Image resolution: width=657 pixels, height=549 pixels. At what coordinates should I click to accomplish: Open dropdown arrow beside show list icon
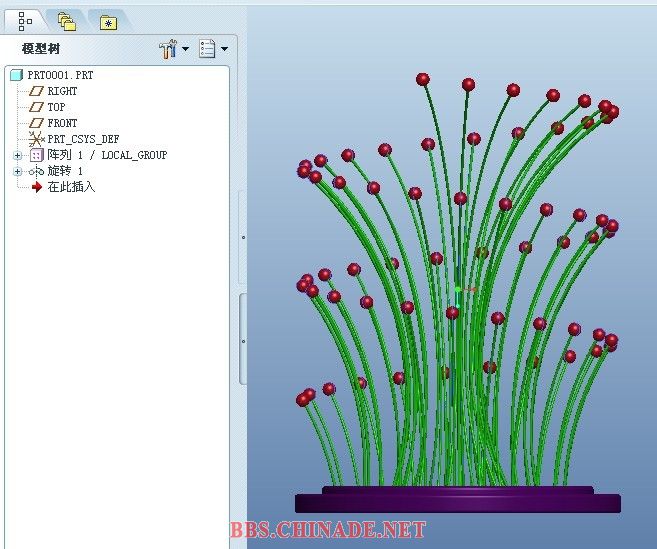(x=224, y=49)
